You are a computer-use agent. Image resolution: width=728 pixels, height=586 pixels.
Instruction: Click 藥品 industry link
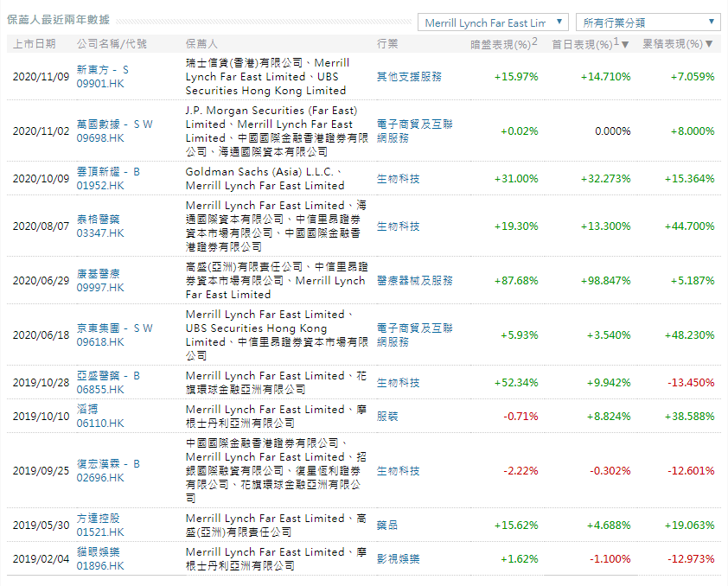point(387,525)
